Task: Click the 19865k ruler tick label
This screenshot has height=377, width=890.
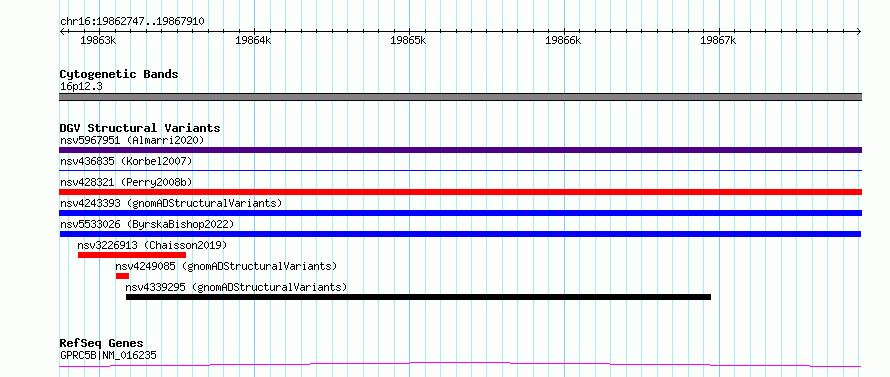Action: [408, 40]
